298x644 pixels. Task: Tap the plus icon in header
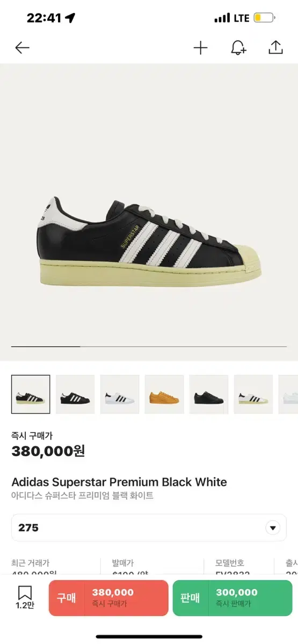(200, 48)
